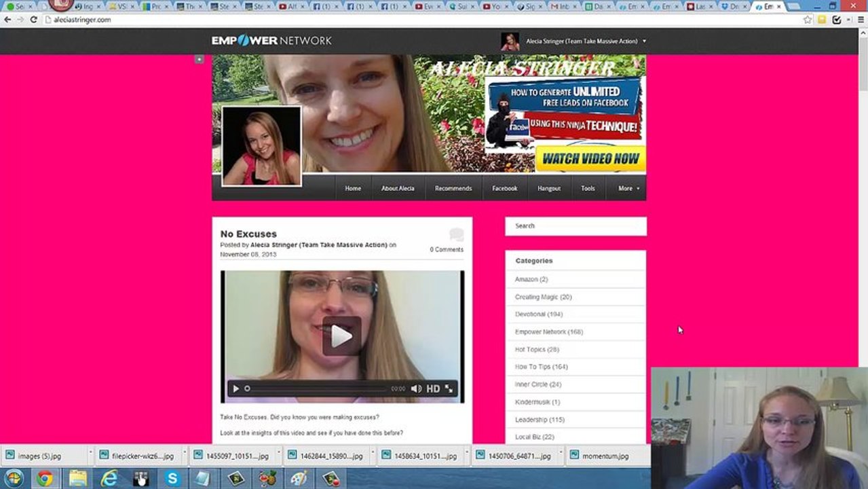This screenshot has height=489, width=868.
Task: Open dropdown arrow for 1455097_10151 download
Action: click(x=279, y=454)
